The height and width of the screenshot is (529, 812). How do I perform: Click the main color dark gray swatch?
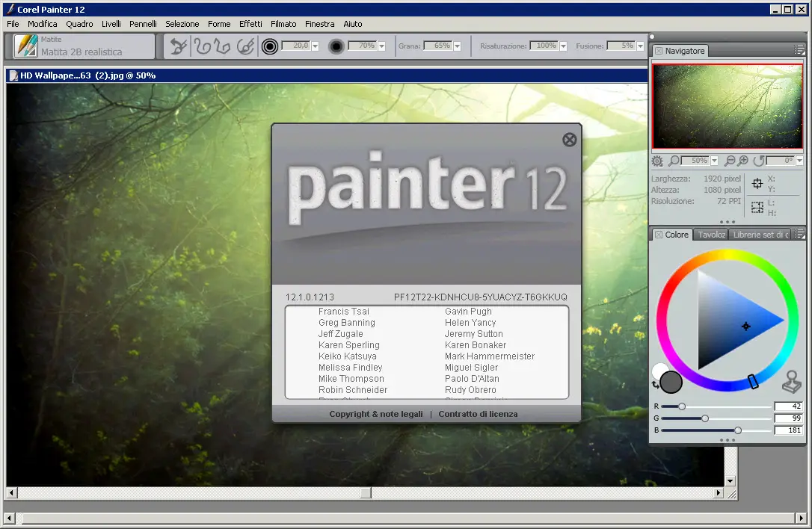coord(671,383)
